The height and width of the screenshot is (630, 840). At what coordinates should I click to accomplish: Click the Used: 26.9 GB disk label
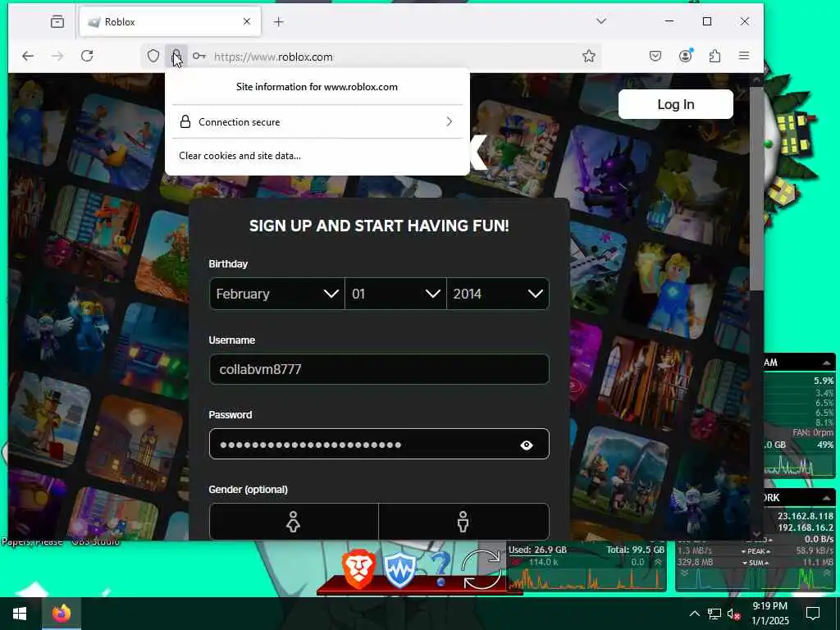tap(537, 550)
